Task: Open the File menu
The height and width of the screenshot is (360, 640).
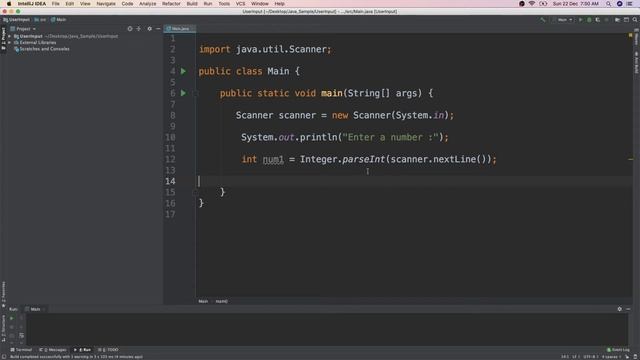Action: [56, 4]
